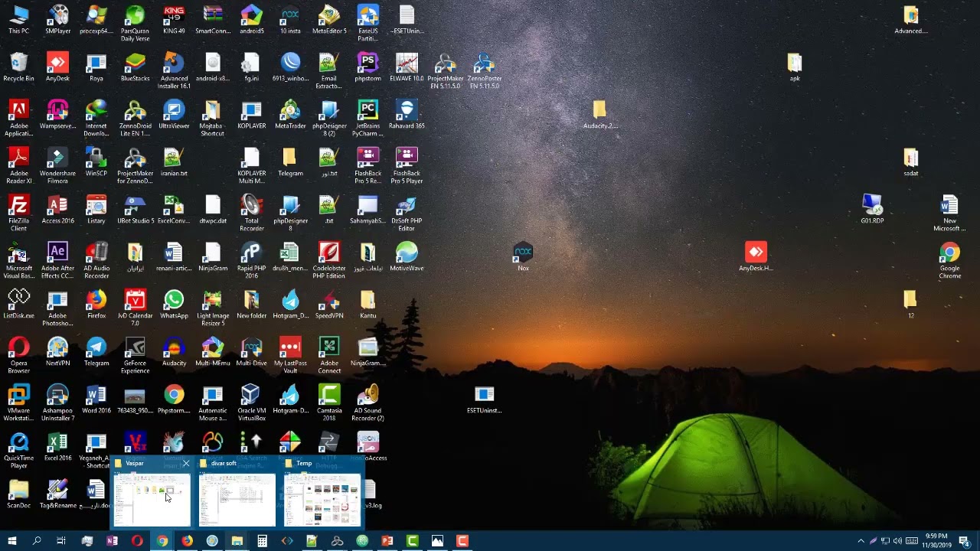Open the Action Center notifications
Viewport: 980px width, 551px height.
point(965,541)
